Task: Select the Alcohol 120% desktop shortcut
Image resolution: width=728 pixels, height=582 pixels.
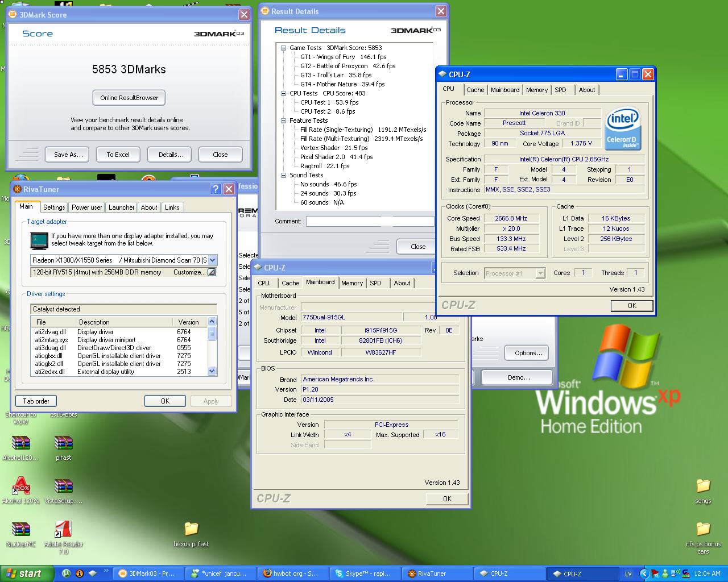Action: point(21,491)
